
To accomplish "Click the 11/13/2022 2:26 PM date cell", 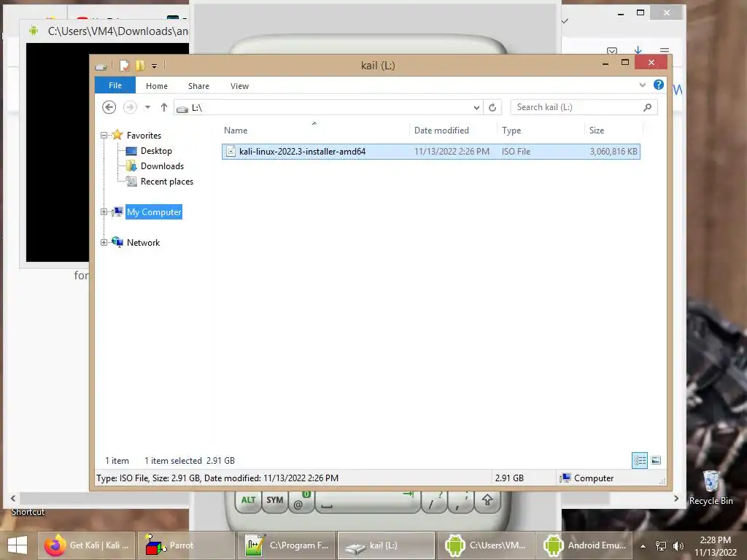I will 452,152.
